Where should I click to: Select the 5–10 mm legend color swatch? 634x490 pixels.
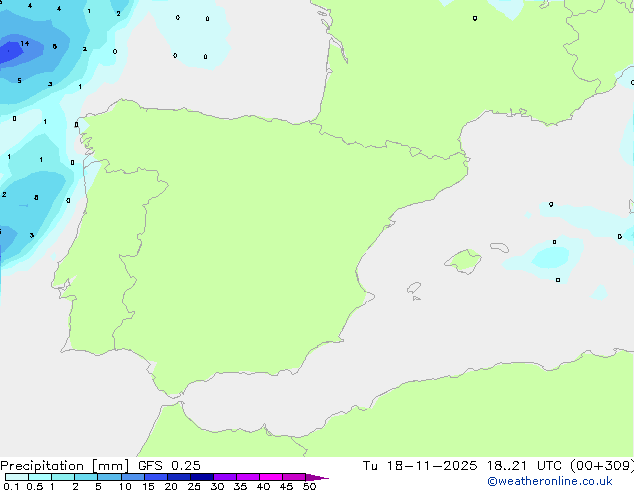(109, 477)
